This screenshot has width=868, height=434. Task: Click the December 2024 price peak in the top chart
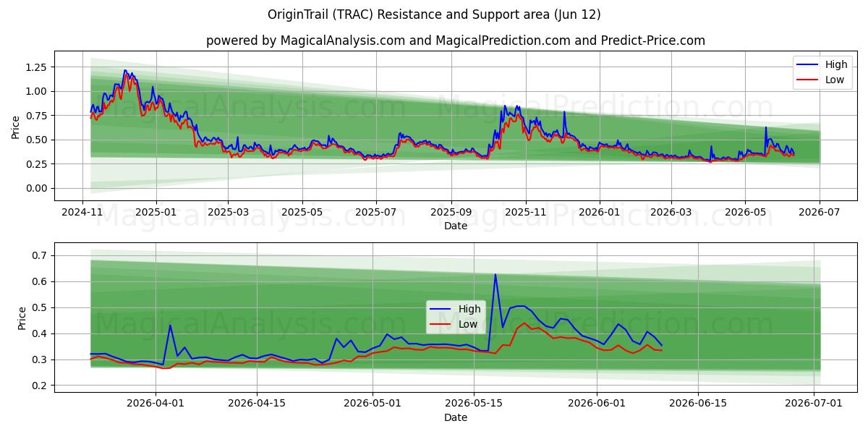(125, 71)
